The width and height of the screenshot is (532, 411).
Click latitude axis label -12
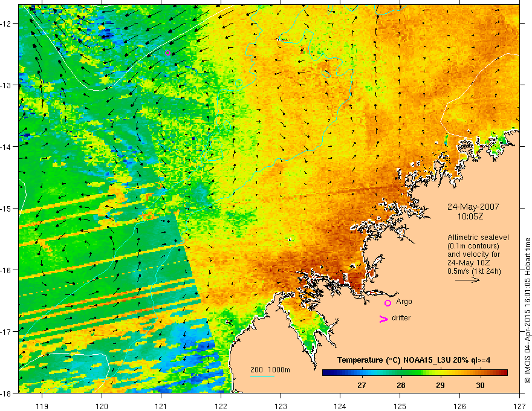6,24
